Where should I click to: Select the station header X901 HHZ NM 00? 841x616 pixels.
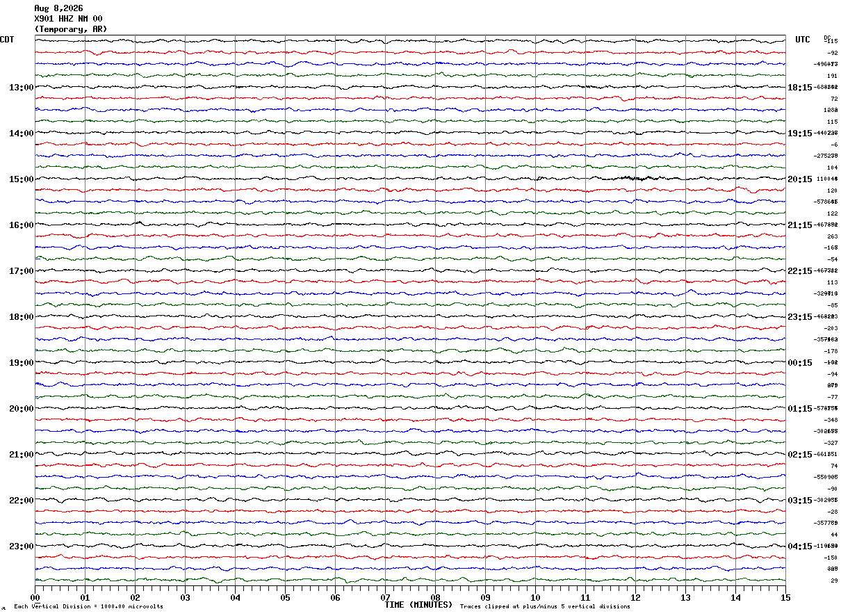[68, 19]
